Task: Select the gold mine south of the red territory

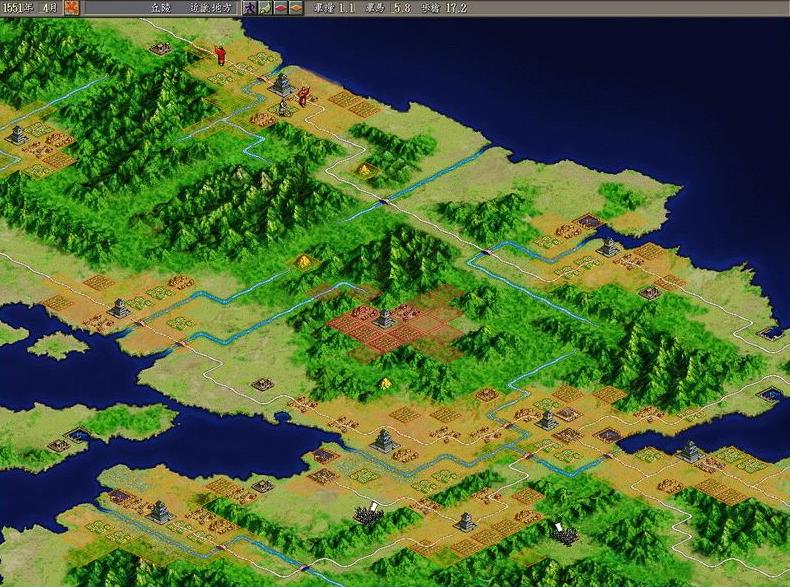Action: click(385, 383)
